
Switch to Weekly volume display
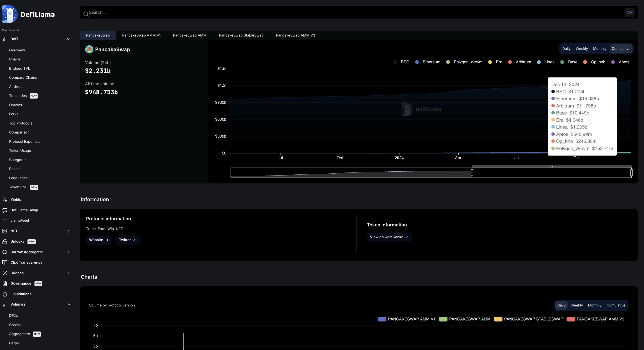(x=582, y=48)
